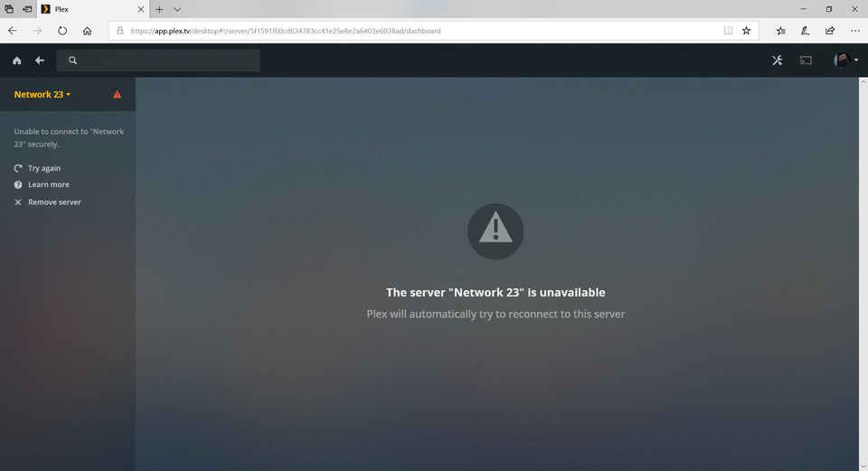Expand the Network 23 server dropdown
This screenshot has width=868, height=471.
(42, 95)
